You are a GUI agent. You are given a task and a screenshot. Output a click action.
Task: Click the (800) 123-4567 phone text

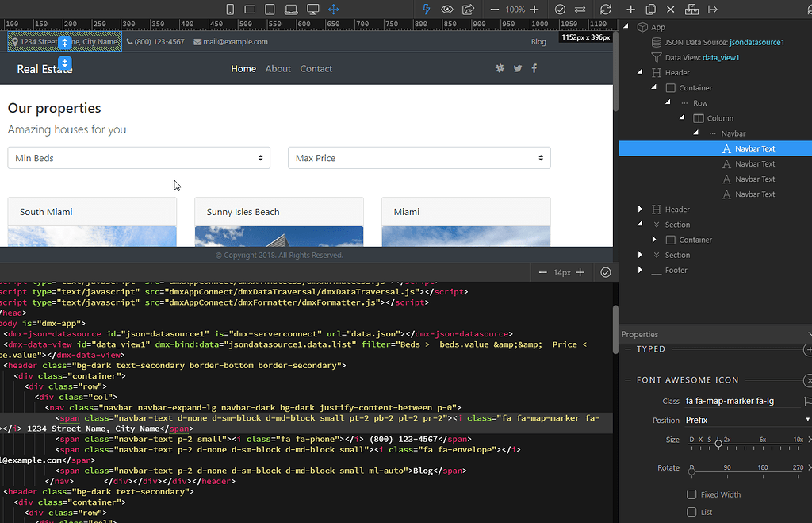click(159, 42)
